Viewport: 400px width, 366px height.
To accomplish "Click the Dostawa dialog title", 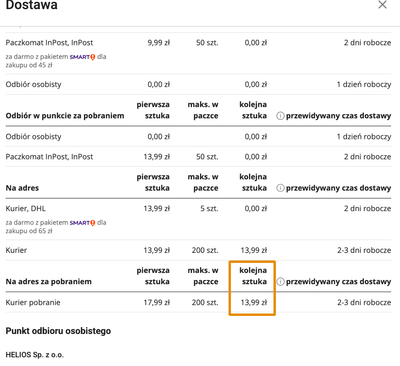I will pos(32,5).
